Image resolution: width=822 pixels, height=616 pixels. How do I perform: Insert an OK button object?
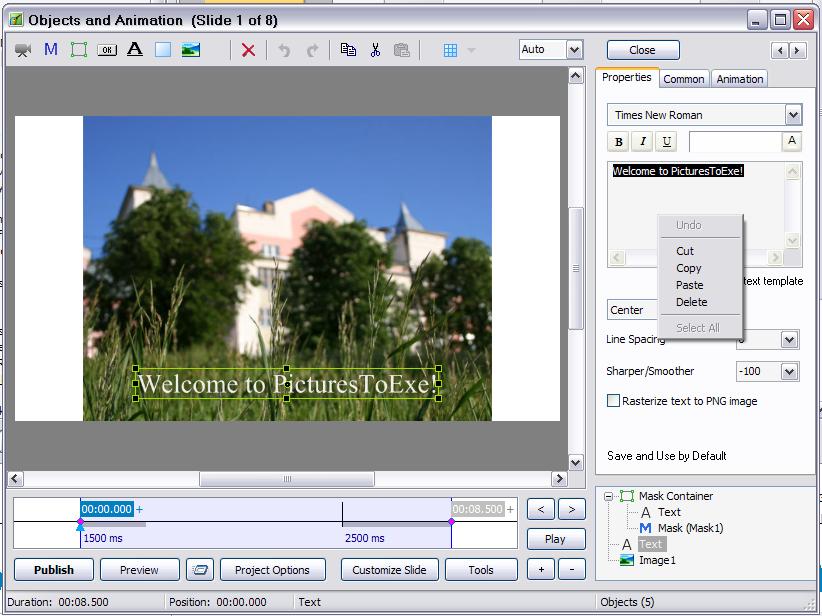pyautogui.click(x=107, y=50)
